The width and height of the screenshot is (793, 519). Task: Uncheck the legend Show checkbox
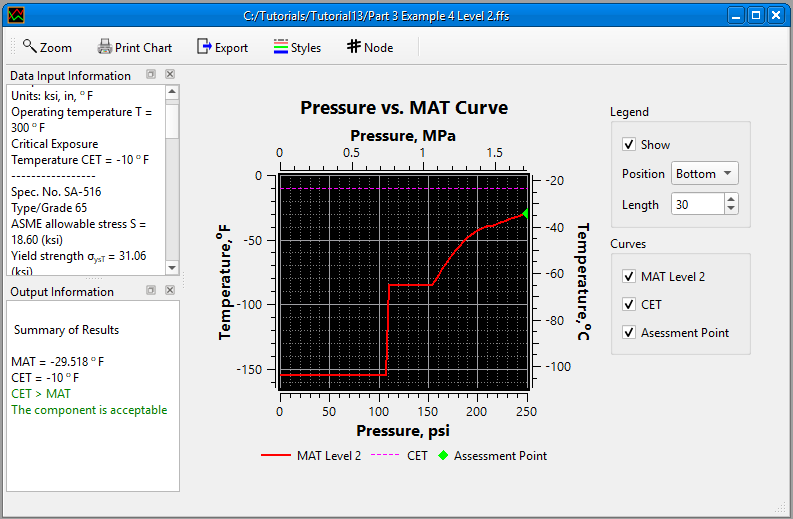pyautogui.click(x=629, y=145)
